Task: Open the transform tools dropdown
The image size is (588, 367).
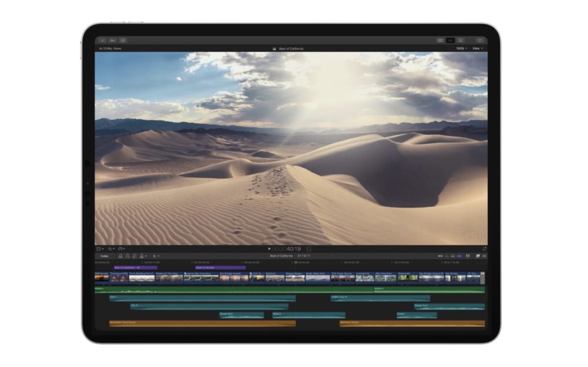Action: [100, 249]
